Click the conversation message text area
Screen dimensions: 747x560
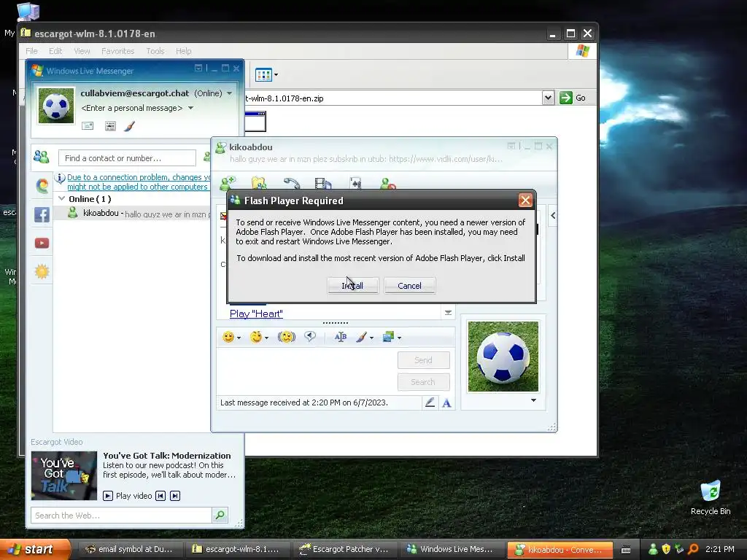click(x=306, y=371)
